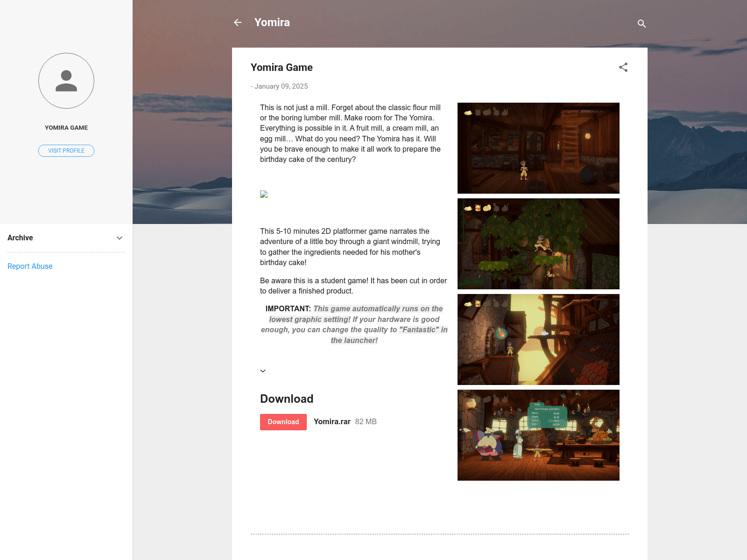The height and width of the screenshot is (560, 747).
Task: Expand the small chevron above Download heading
Action: pyautogui.click(x=263, y=371)
